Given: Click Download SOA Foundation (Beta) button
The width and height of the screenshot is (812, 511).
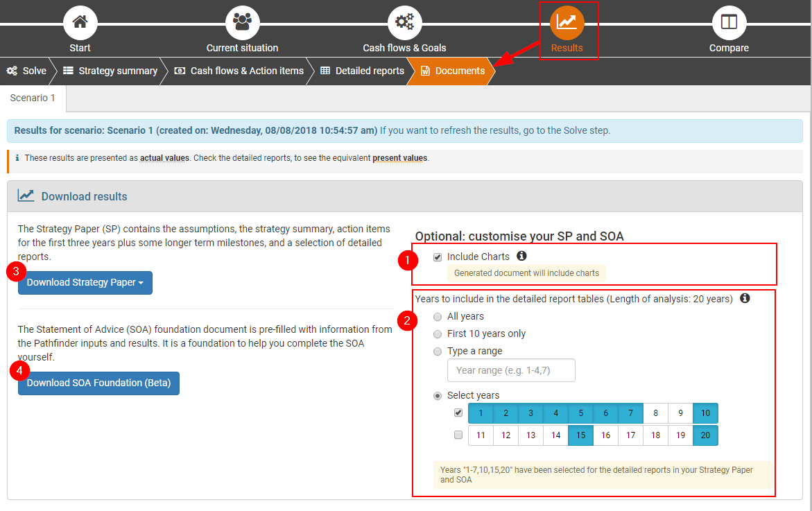Looking at the screenshot, I should coord(98,383).
